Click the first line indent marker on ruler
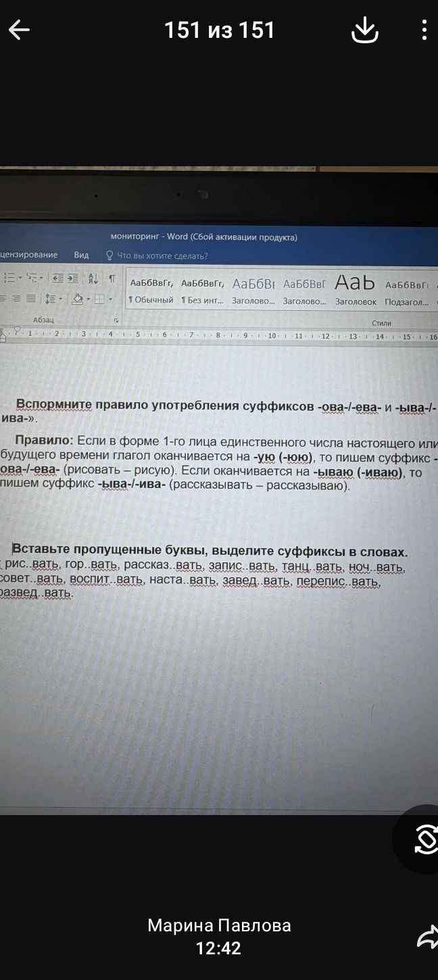 18,330
